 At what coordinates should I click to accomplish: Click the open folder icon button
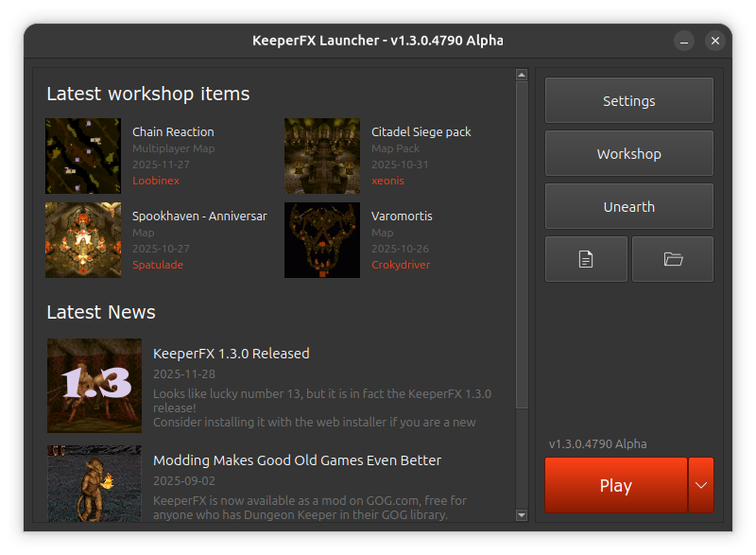click(x=673, y=259)
